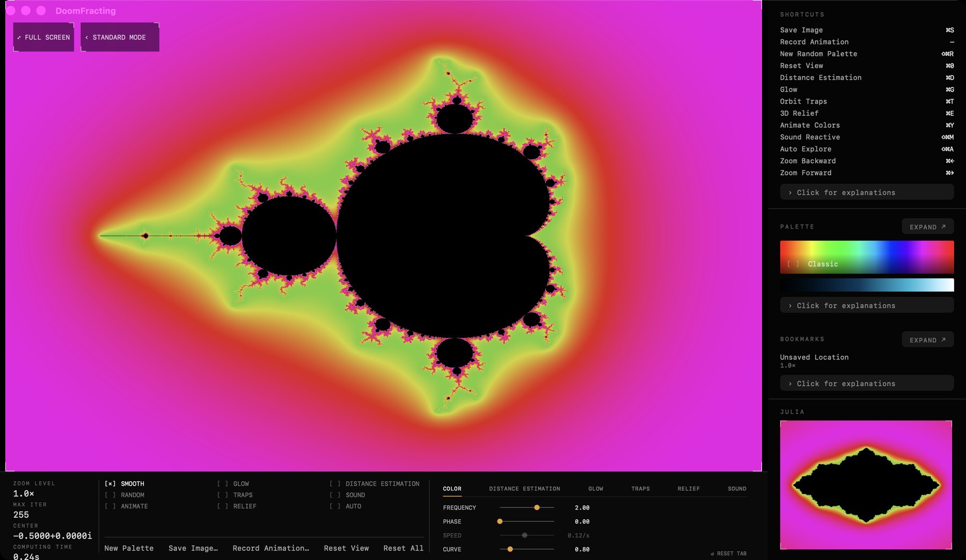Expand Bookmarks 'Click for explanations'
The width and height of the screenshot is (966, 560).
click(867, 384)
